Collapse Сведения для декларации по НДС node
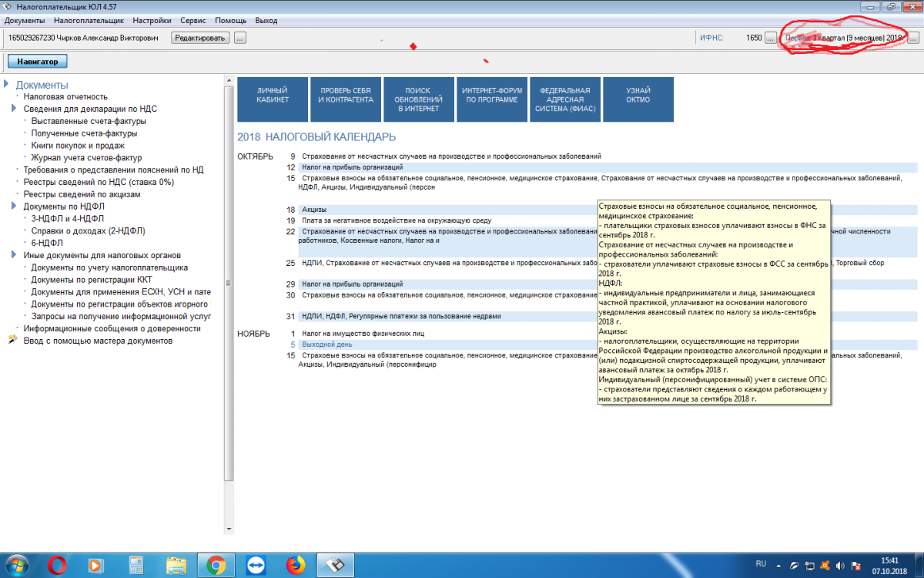924x578 pixels. (x=15, y=109)
